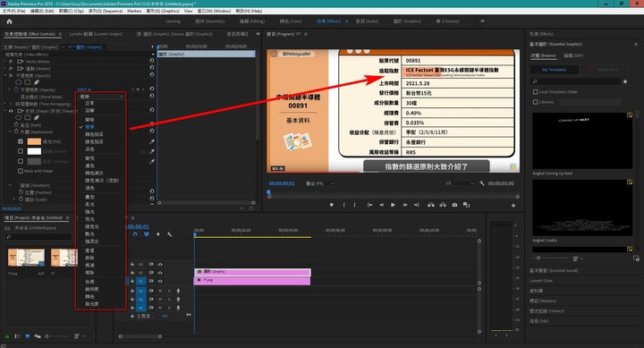644x348 pixels.
Task: Collapse the Appearance section
Action: [10, 132]
